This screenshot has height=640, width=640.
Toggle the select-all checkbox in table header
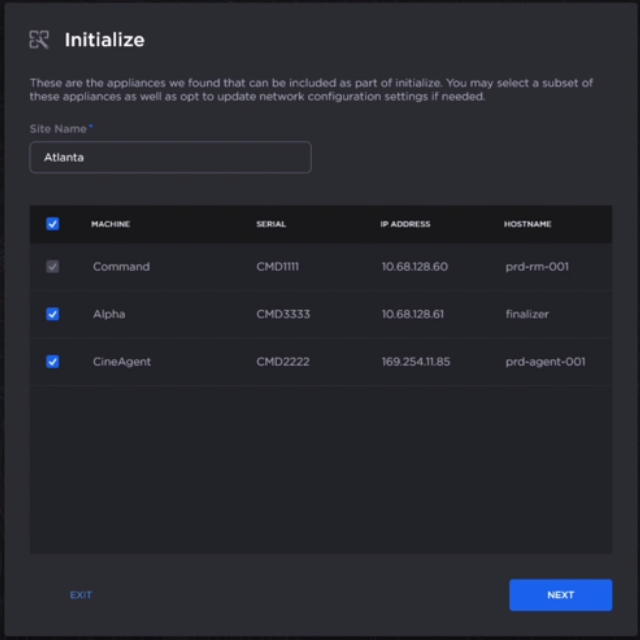[x=53, y=224]
